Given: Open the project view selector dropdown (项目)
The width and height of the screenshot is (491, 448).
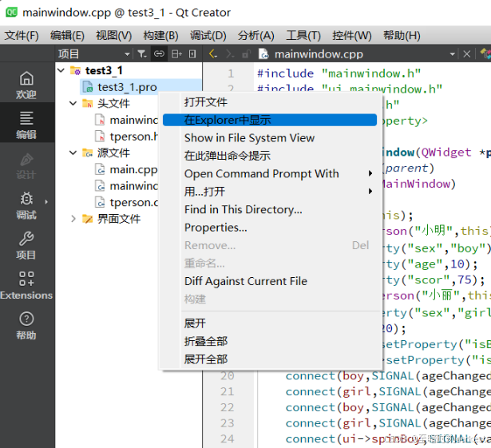Looking at the screenshot, I should pyautogui.click(x=94, y=54).
